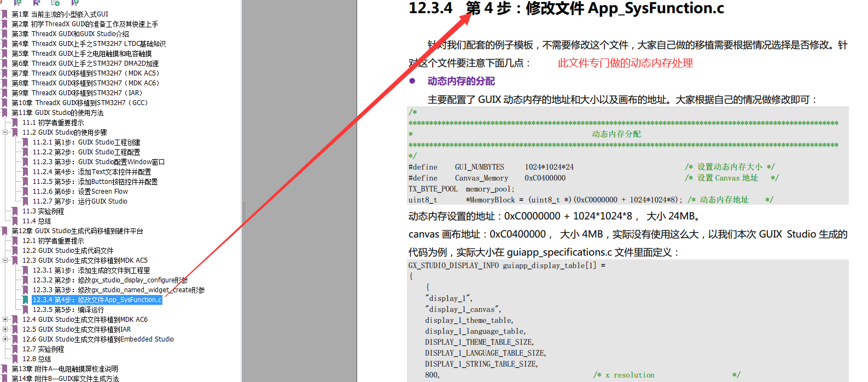This screenshot has width=868, height=382.
Task: Click page heading 12.3.4 第4步
Action: click(566, 8)
